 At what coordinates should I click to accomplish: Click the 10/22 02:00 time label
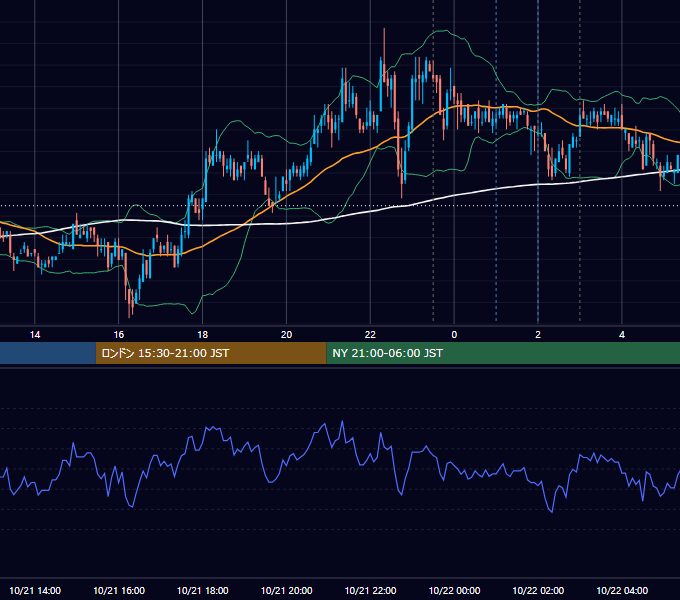tap(538, 590)
